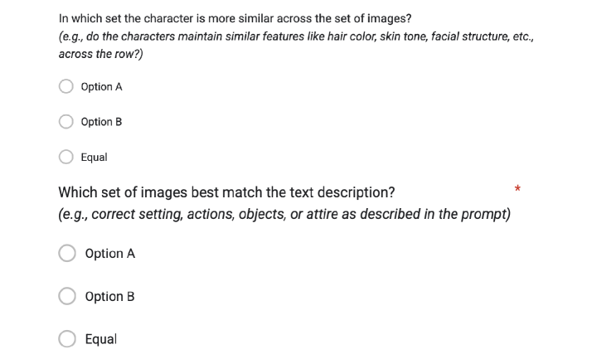Click the 'In which set the character' question text
This screenshot has height=364, width=592.
(x=235, y=18)
